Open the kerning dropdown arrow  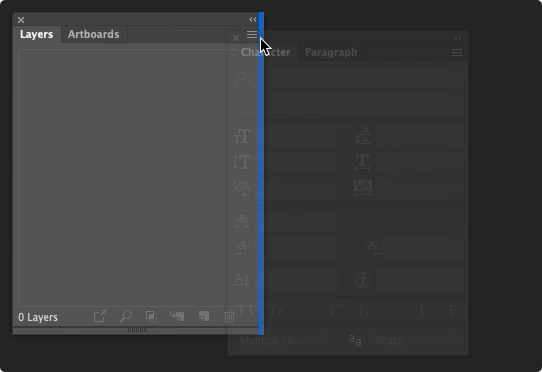pos(331,188)
